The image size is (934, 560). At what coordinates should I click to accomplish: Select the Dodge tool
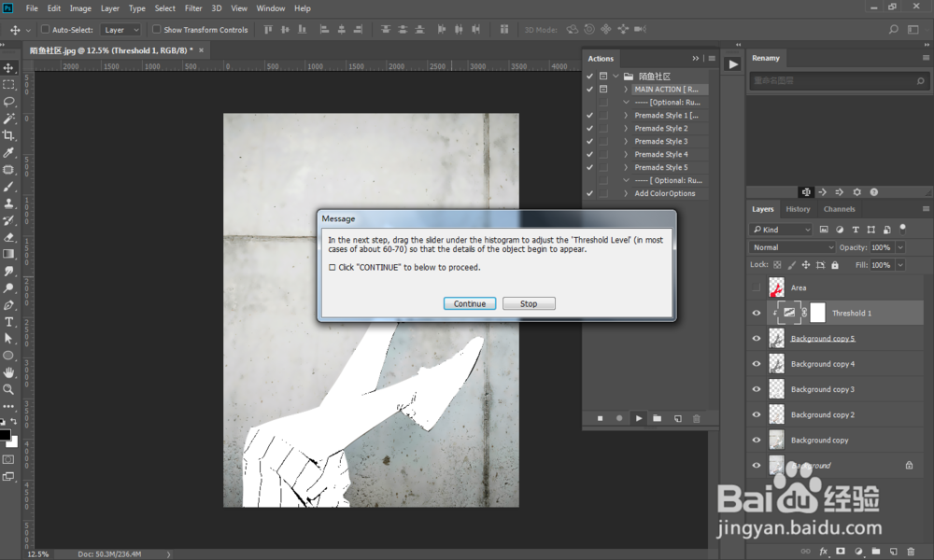[x=8, y=288]
